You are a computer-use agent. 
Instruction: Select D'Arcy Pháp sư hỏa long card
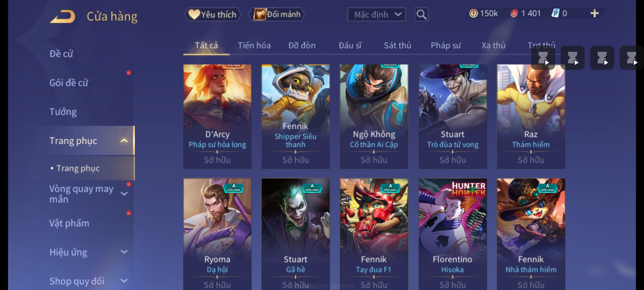(217, 117)
